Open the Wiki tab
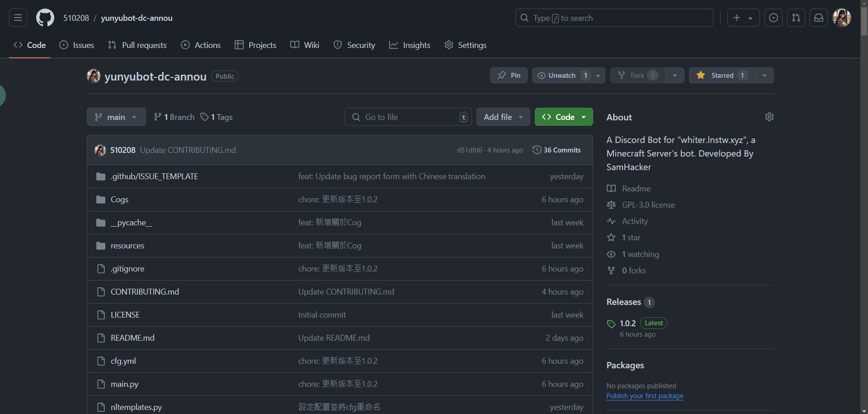 click(x=305, y=45)
